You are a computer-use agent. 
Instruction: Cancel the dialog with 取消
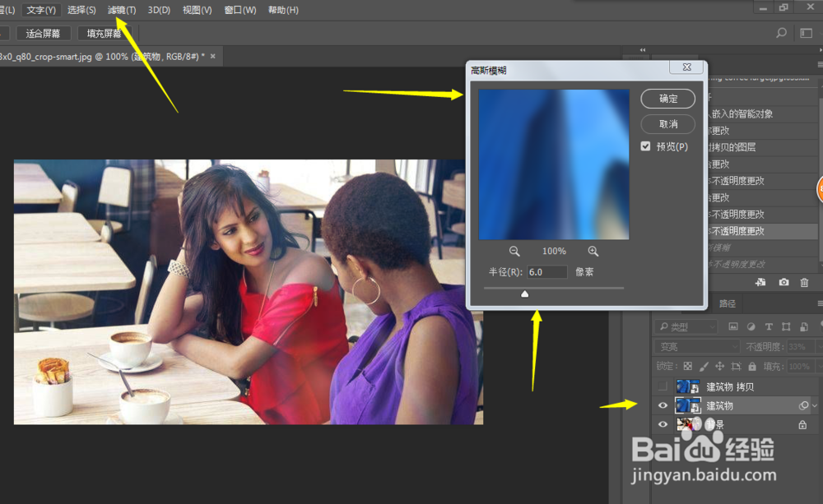coord(668,124)
